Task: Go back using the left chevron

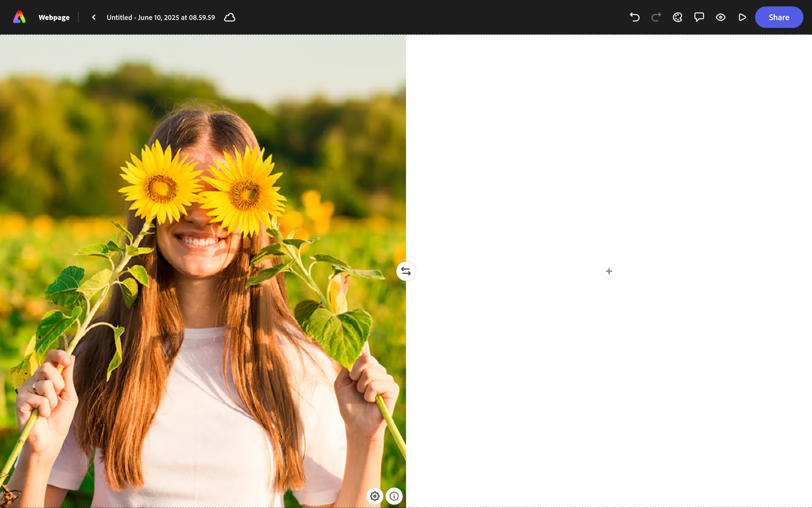Action: [x=94, y=17]
